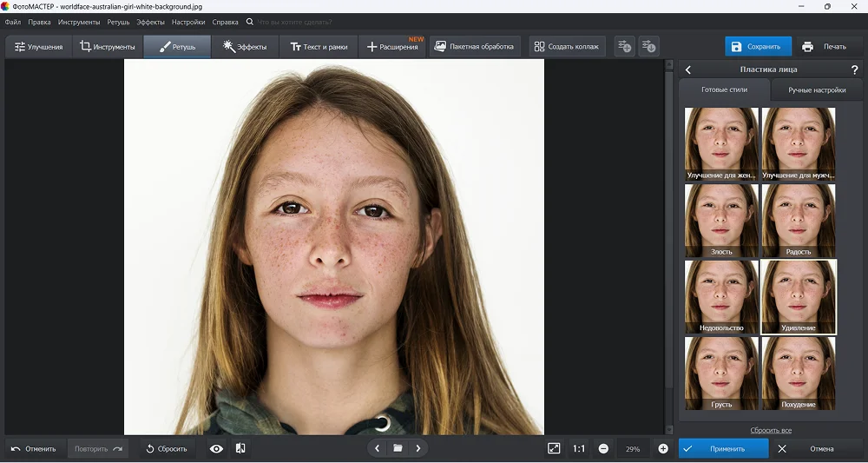Set zoom to 1:1

coord(578,448)
